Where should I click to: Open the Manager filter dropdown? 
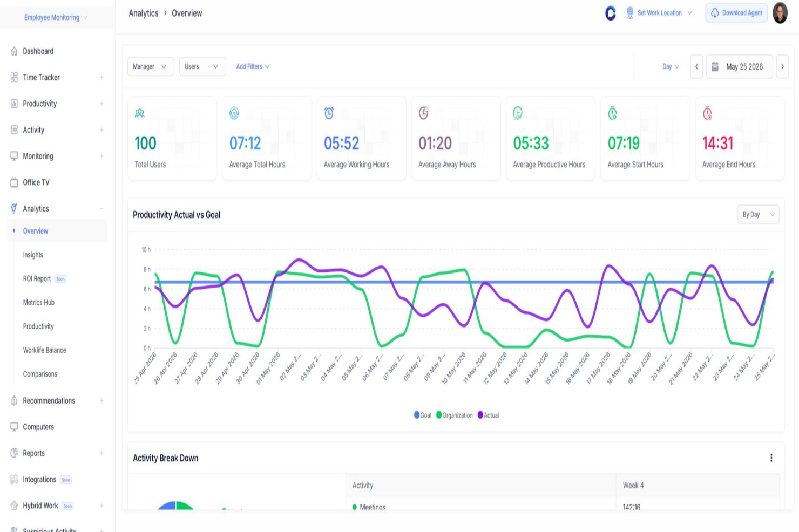[150, 66]
